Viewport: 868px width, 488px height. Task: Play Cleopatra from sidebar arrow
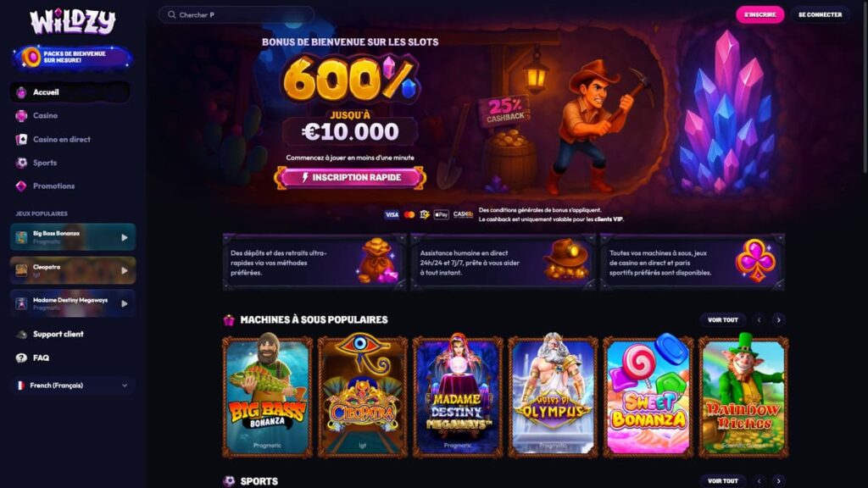tap(125, 270)
